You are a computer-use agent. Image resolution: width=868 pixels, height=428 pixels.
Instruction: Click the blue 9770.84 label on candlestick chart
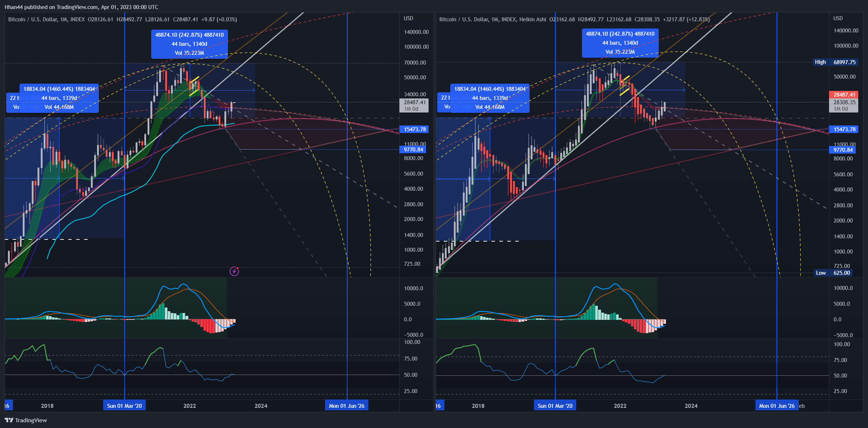coord(413,149)
